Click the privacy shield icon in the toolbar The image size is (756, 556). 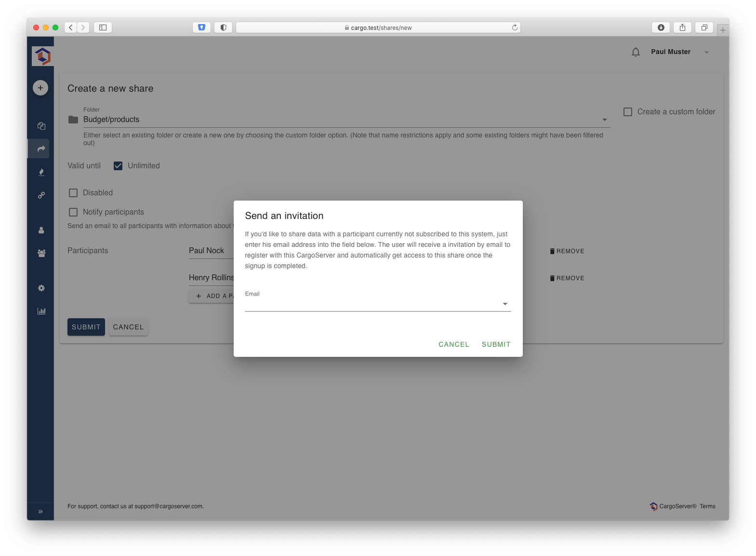click(x=223, y=27)
